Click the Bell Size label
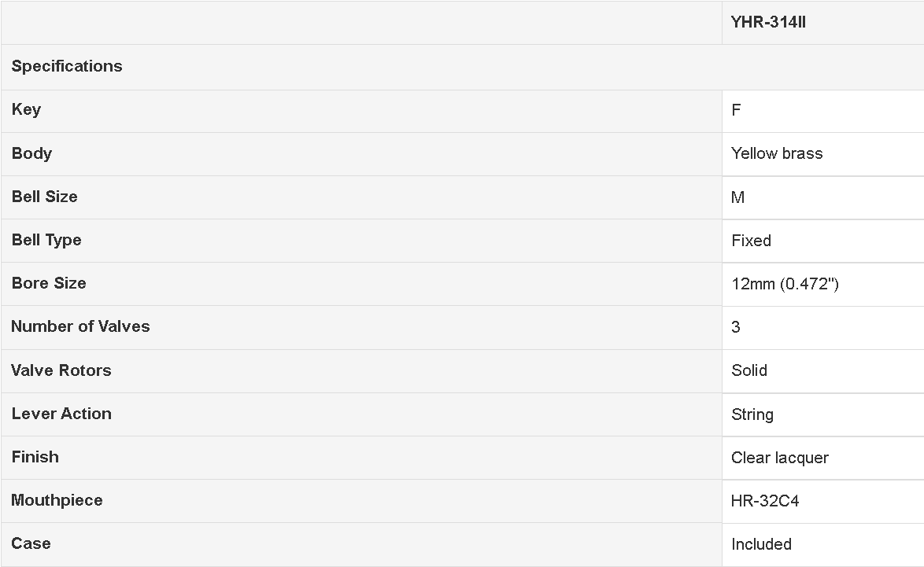The image size is (924, 567). [44, 197]
